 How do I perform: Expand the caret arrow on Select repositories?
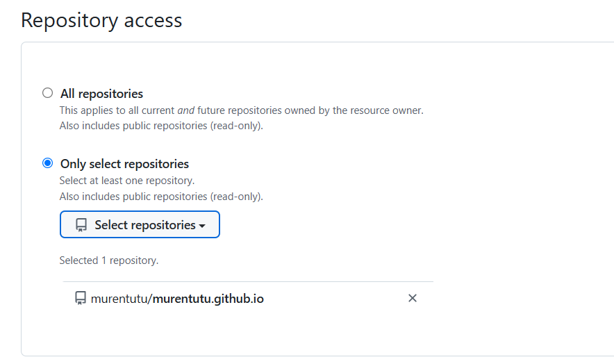pyautogui.click(x=202, y=226)
